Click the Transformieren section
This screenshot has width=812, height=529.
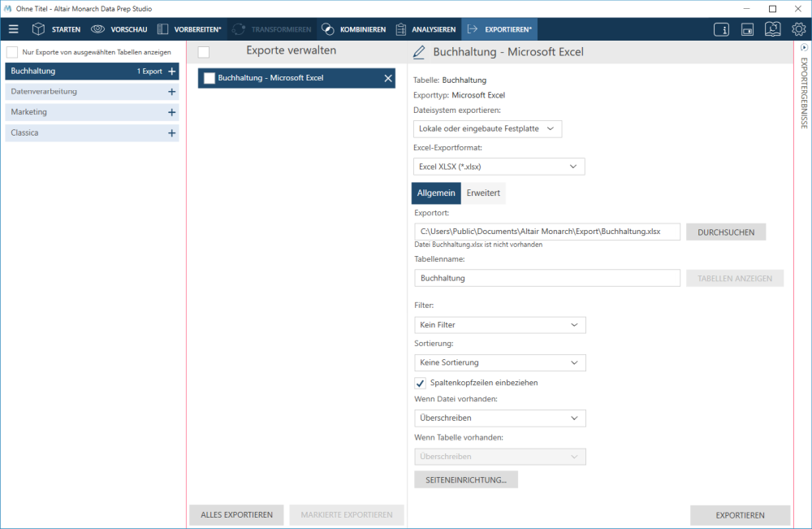[272, 29]
